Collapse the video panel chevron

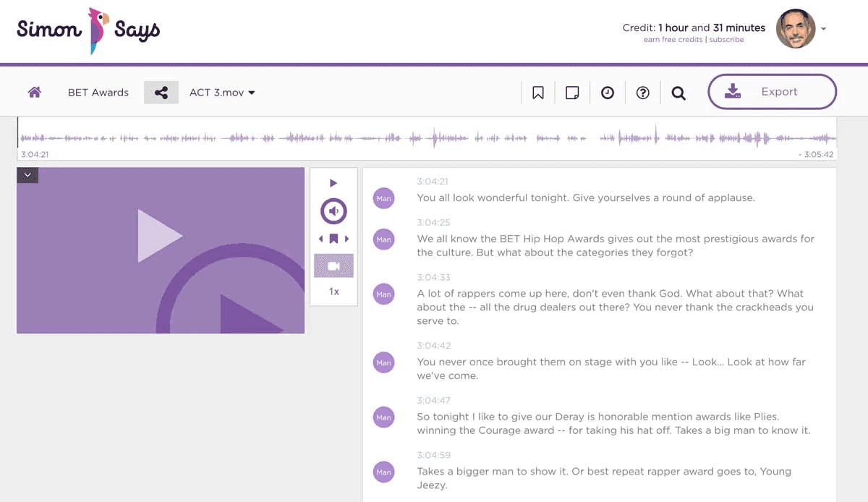27,174
